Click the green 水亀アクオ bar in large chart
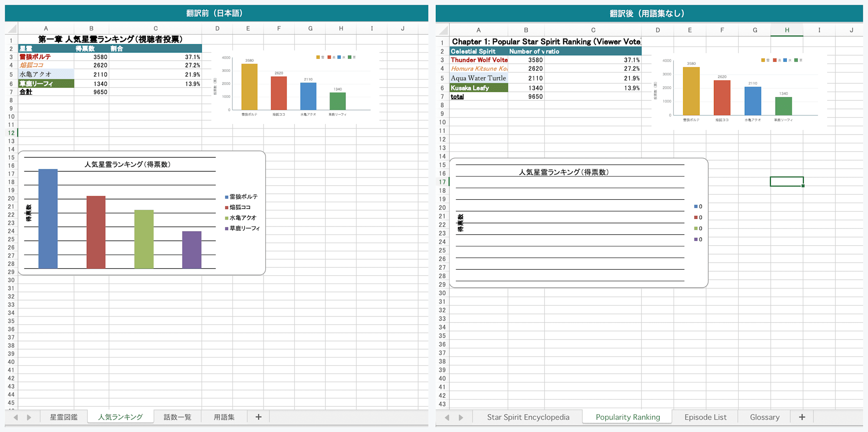The width and height of the screenshot is (868, 432). coord(144,239)
